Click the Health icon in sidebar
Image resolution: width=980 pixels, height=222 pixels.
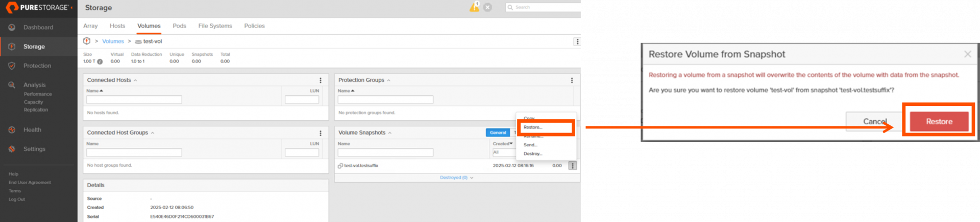[12, 130]
